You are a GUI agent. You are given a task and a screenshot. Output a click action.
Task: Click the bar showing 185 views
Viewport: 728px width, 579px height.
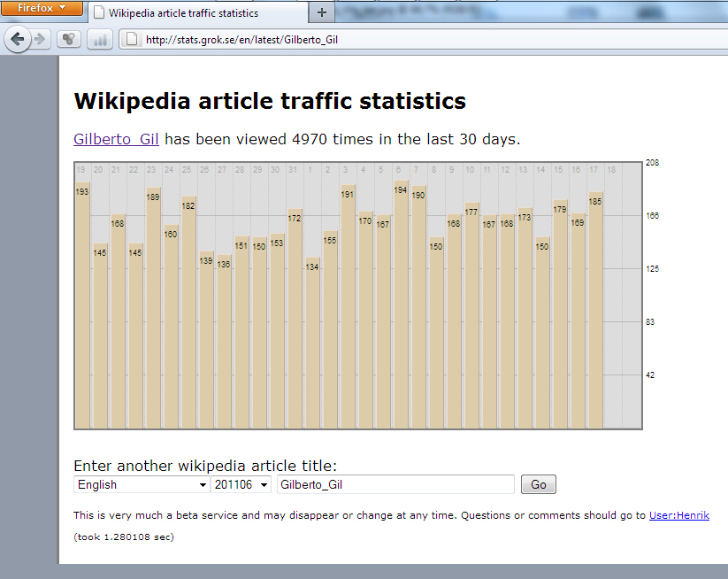595,310
